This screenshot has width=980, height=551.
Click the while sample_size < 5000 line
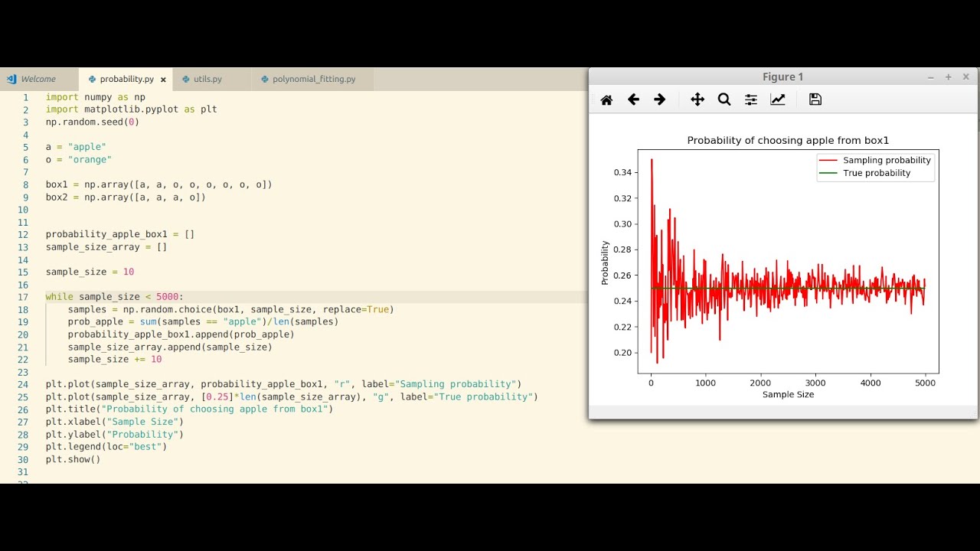(x=115, y=297)
